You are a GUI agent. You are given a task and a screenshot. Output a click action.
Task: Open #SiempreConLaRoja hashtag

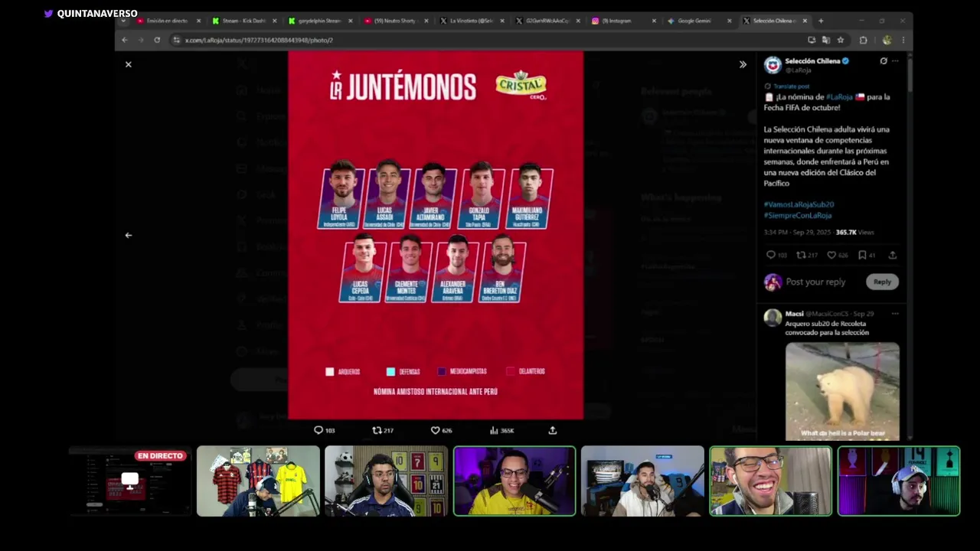pos(797,215)
